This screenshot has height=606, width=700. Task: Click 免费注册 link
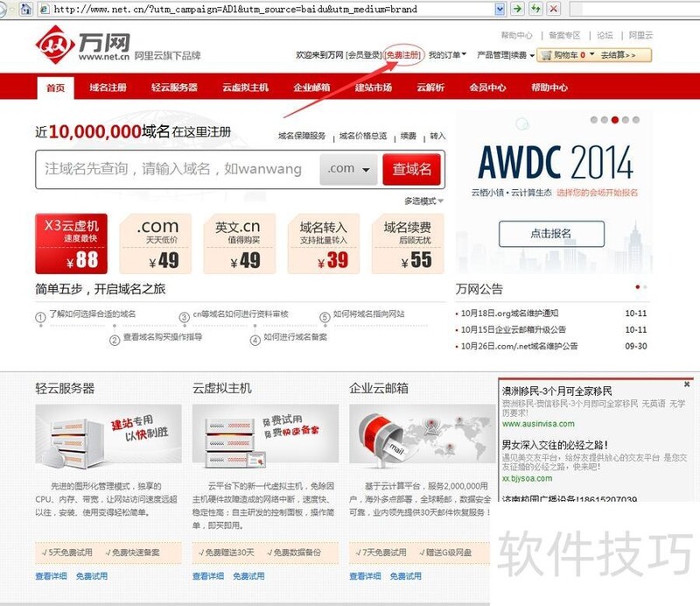coord(403,55)
